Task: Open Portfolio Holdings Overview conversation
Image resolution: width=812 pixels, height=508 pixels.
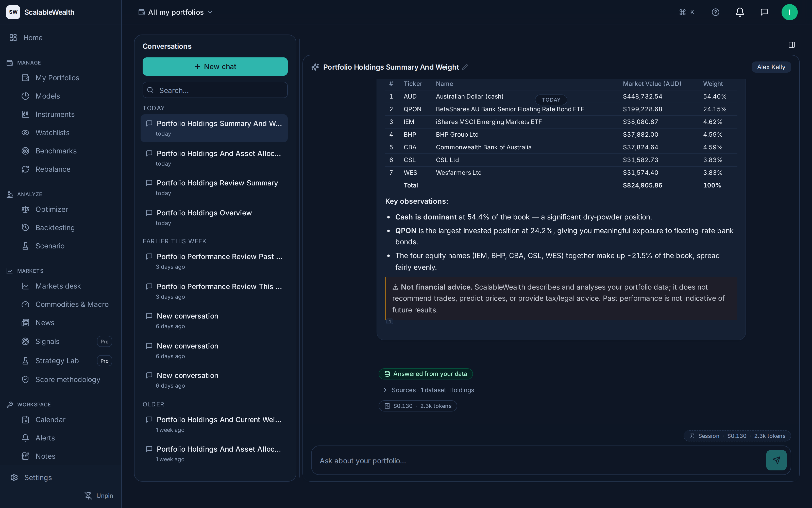Action: (x=214, y=218)
